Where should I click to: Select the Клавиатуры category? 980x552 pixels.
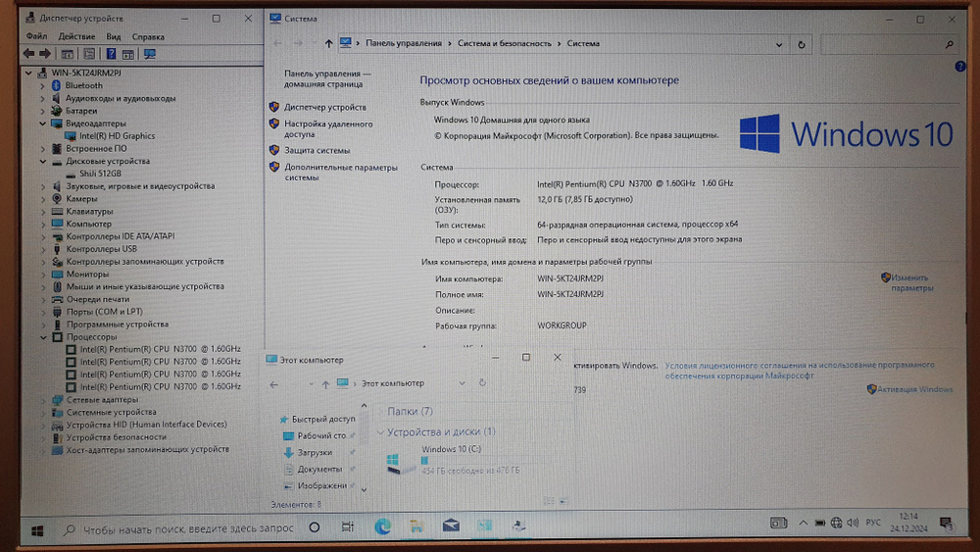pyautogui.click(x=89, y=212)
